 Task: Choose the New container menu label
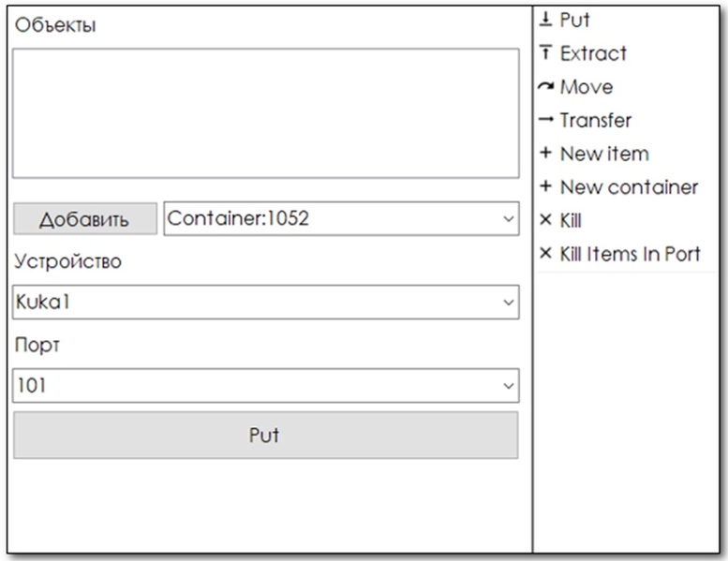[x=629, y=187]
